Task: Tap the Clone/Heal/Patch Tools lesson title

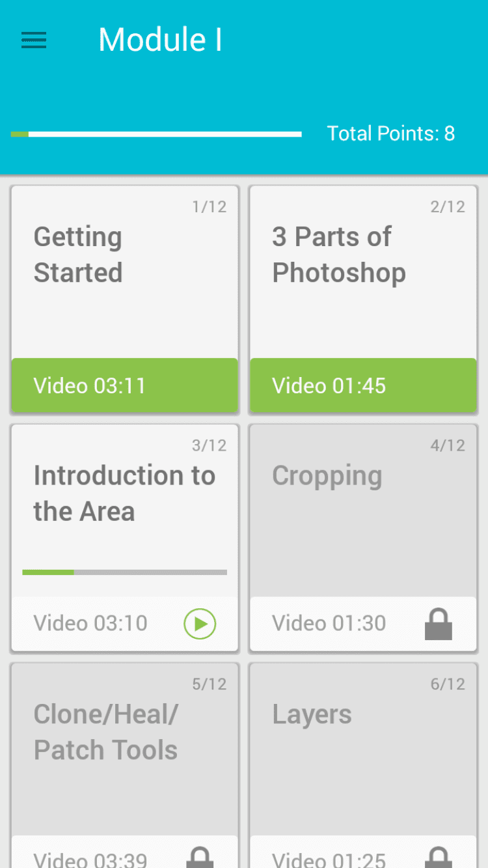Action: [x=105, y=732]
